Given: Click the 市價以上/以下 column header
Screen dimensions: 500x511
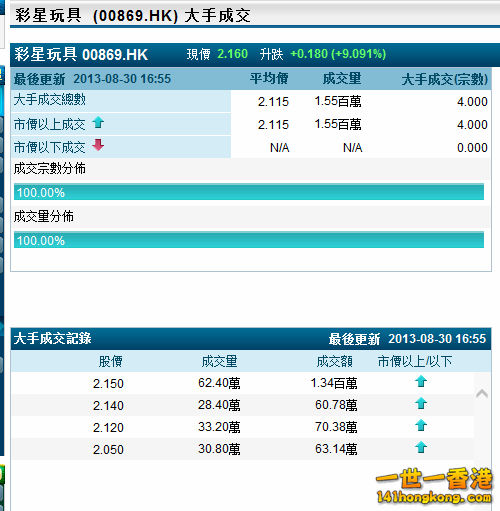Looking at the screenshot, I should [x=415, y=361].
